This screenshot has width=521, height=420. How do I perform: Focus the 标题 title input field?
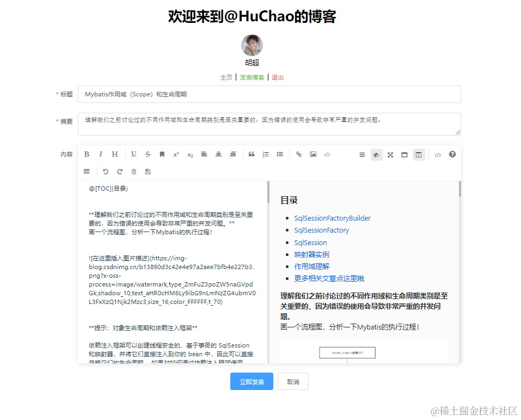click(x=269, y=94)
